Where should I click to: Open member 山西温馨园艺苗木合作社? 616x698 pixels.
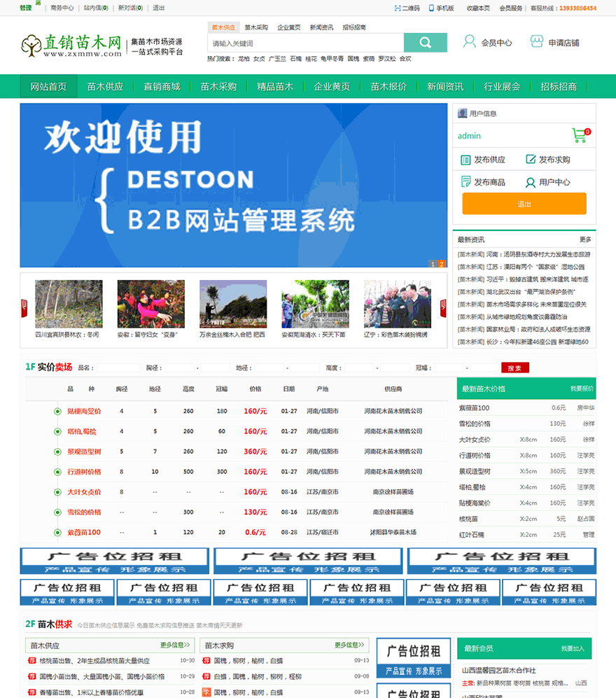pyautogui.click(x=499, y=671)
